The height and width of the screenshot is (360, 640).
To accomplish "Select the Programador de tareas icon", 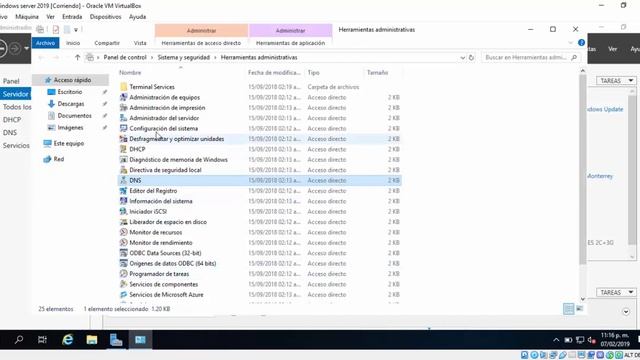I will pyautogui.click(x=124, y=274).
